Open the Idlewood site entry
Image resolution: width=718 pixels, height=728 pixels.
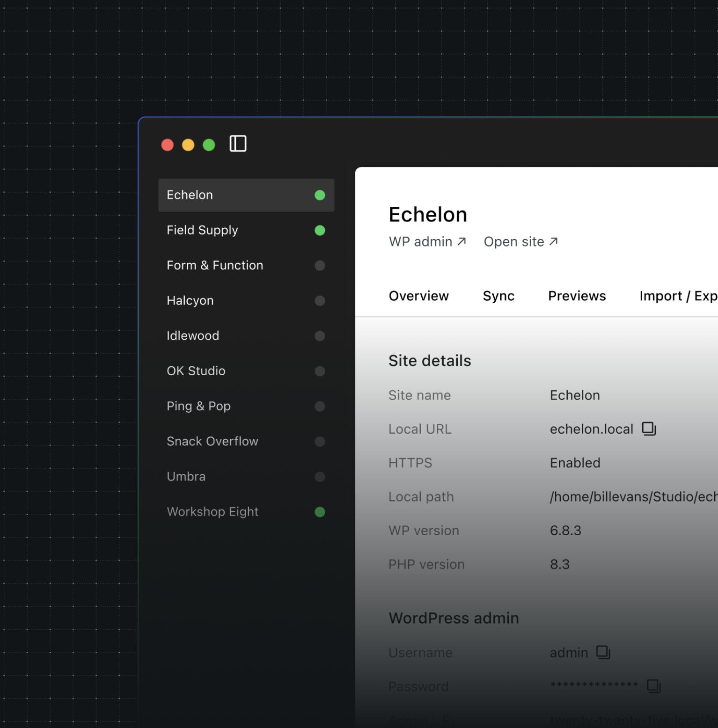[246, 336]
